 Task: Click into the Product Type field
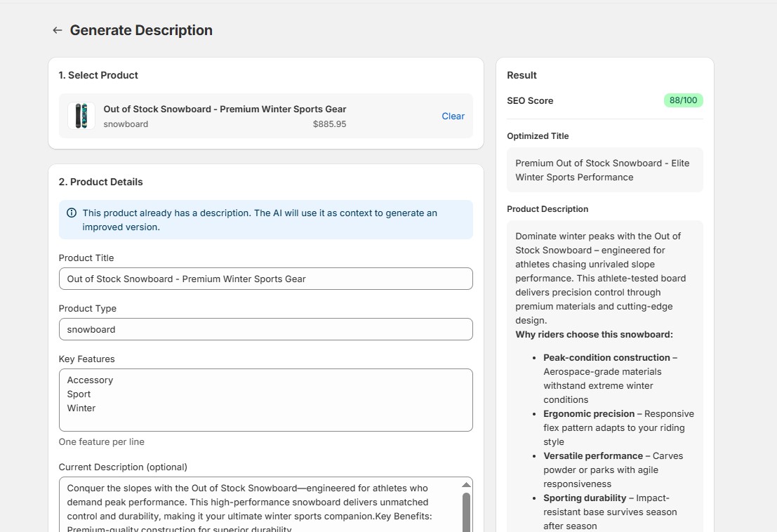265,329
